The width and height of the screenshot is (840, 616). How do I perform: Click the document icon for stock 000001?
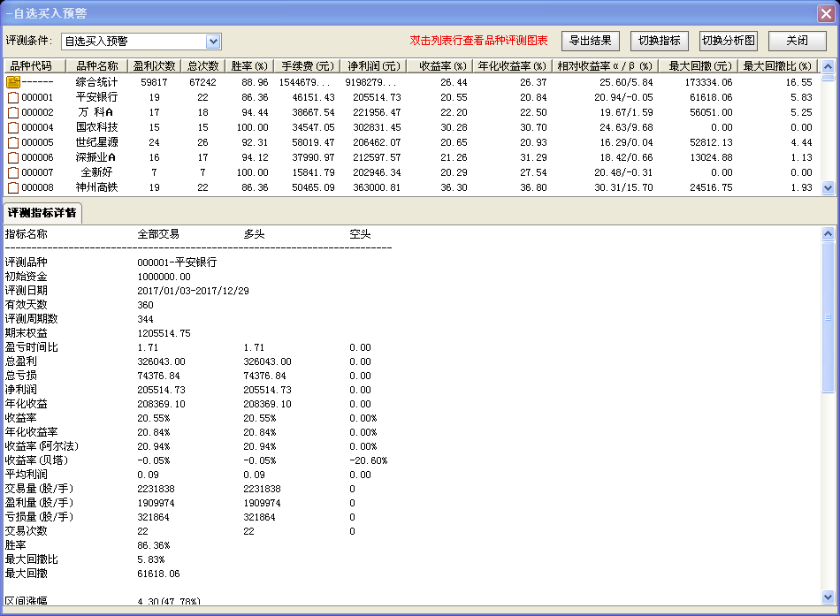pos(12,97)
